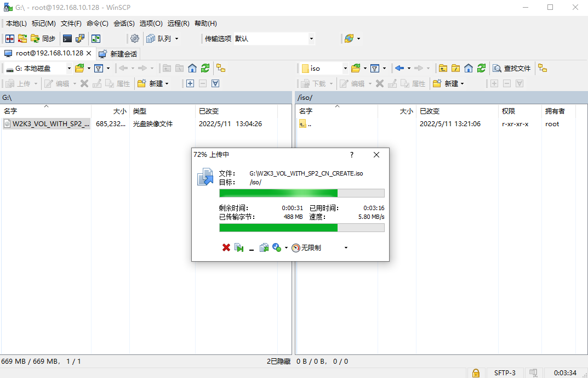Click compare directories icon
Viewport: 588px width, 378px height.
click(10, 38)
